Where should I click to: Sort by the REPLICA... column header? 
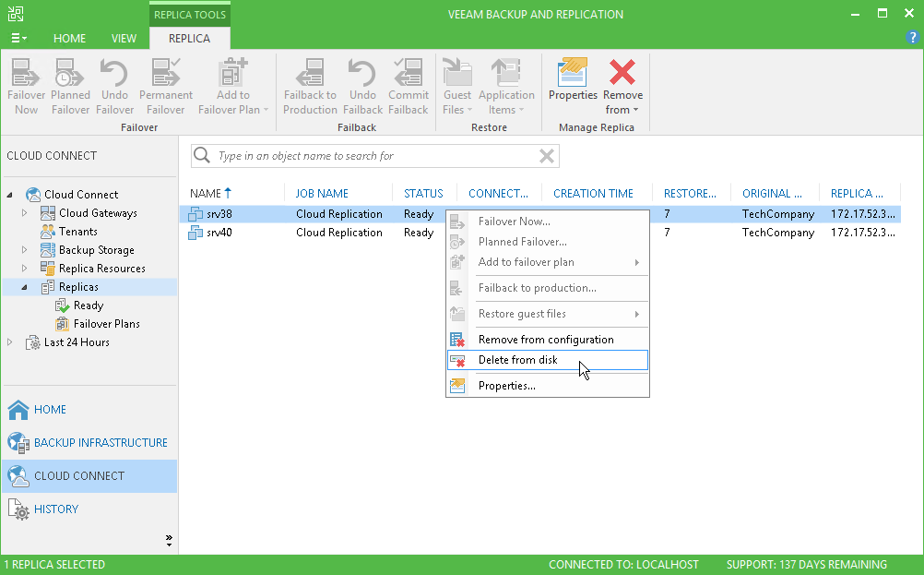(x=857, y=194)
